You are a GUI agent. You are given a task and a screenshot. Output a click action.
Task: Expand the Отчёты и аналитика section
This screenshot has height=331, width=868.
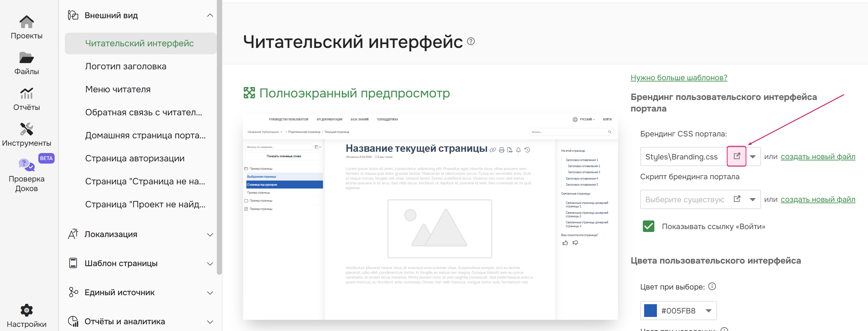click(x=210, y=321)
